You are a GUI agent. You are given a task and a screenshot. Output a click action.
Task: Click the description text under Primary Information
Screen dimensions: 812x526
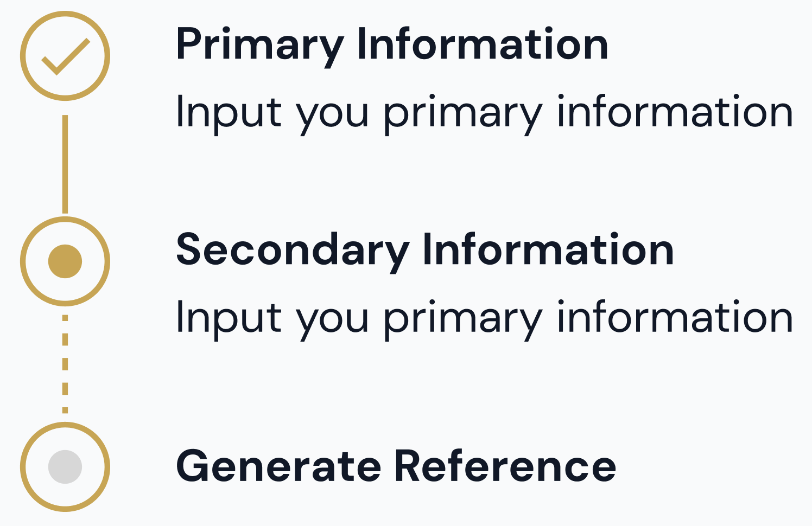(484, 113)
